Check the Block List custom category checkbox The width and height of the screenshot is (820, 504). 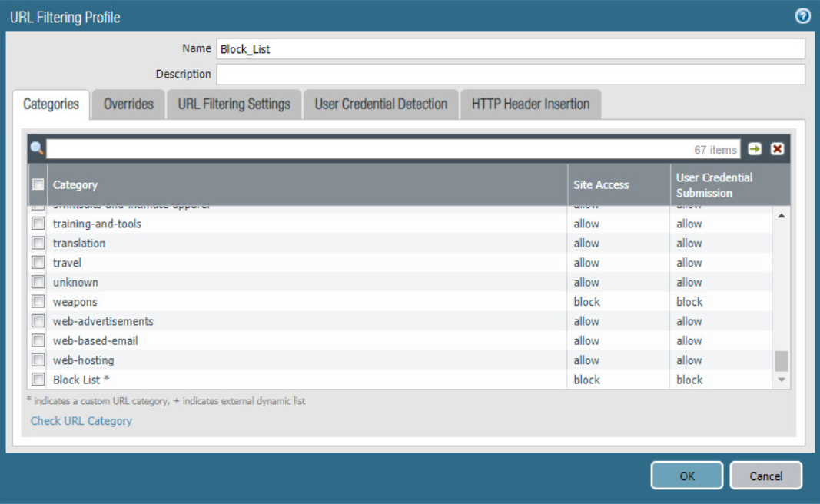[38, 379]
